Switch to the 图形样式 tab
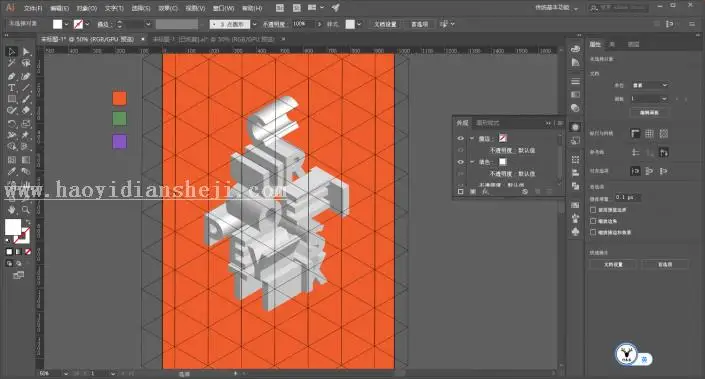Viewport: 705px width, 379px height. [487, 123]
